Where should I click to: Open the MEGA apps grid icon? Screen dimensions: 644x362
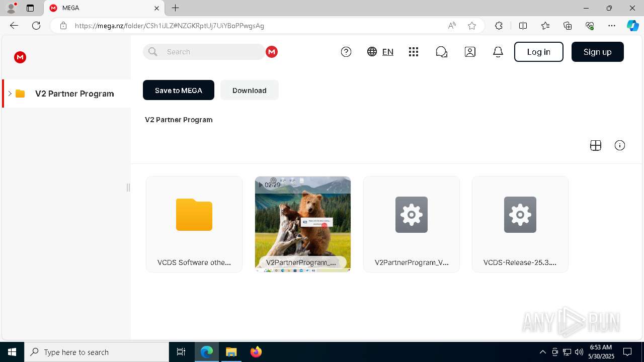coord(414,52)
